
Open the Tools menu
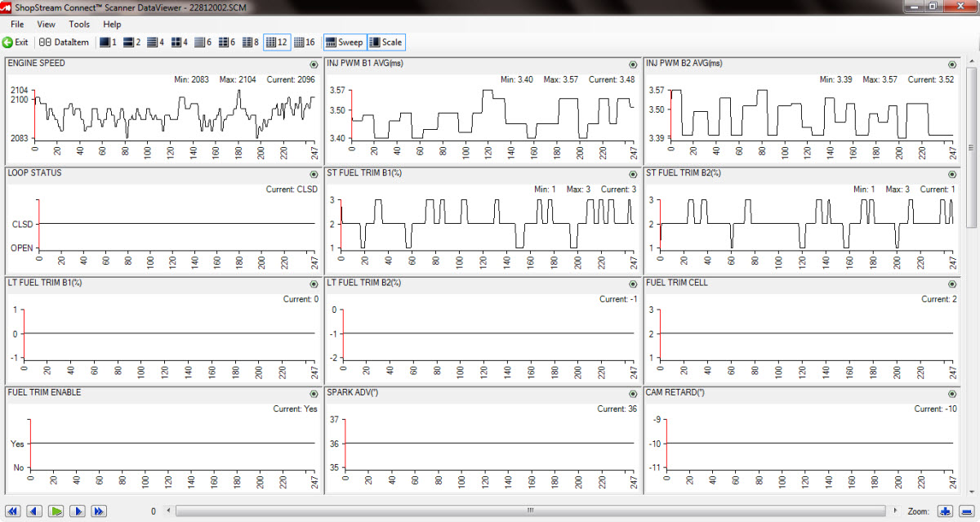(x=79, y=25)
